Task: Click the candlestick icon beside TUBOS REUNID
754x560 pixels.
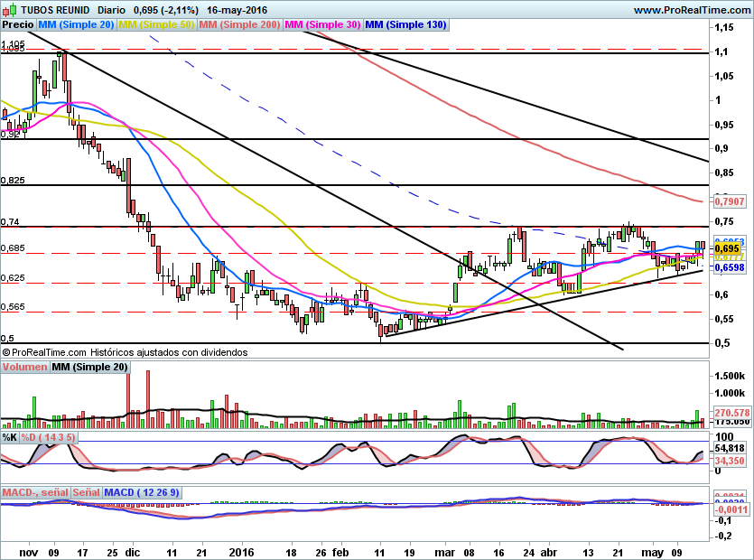Action: (x=8, y=11)
